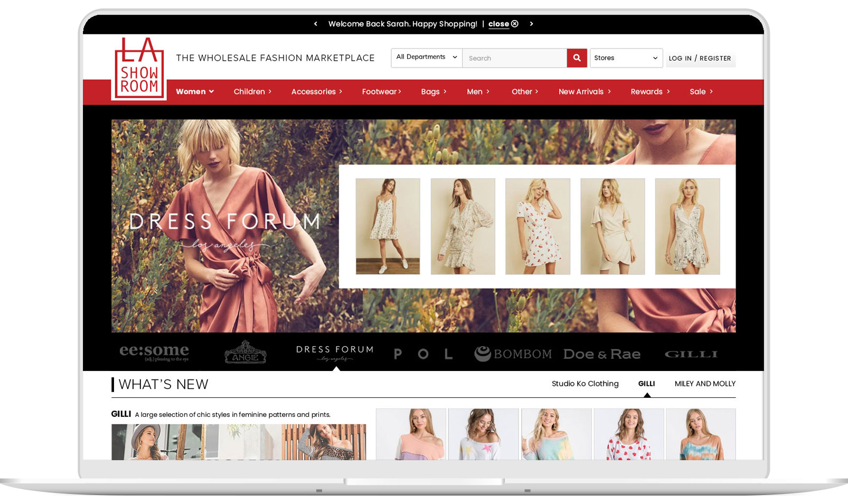Go to next announcement with right arrow

click(x=531, y=24)
